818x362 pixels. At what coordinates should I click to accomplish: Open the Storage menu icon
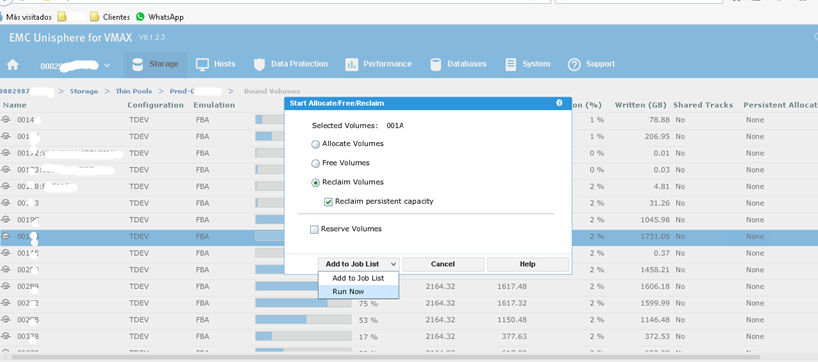(x=138, y=65)
